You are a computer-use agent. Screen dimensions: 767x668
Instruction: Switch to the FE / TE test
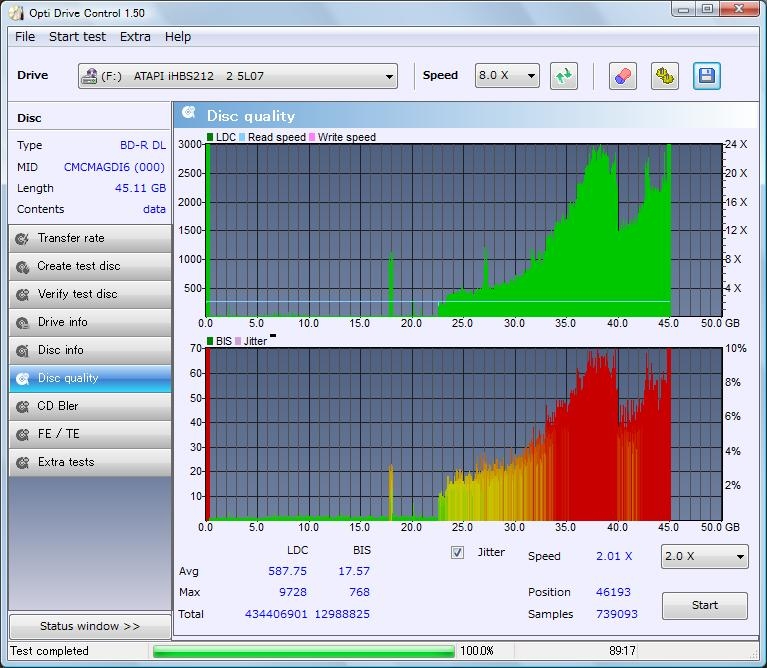pyautogui.click(x=89, y=434)
